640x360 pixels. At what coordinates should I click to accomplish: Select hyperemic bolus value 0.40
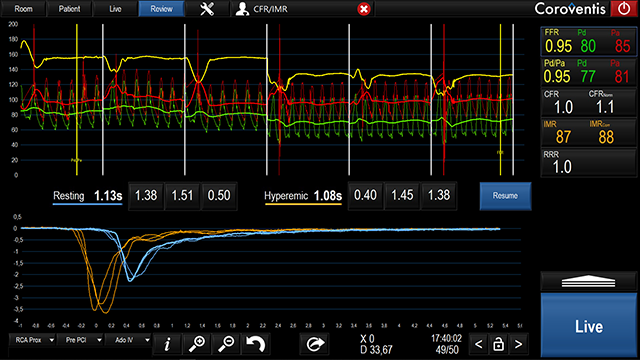click(365, 196)
